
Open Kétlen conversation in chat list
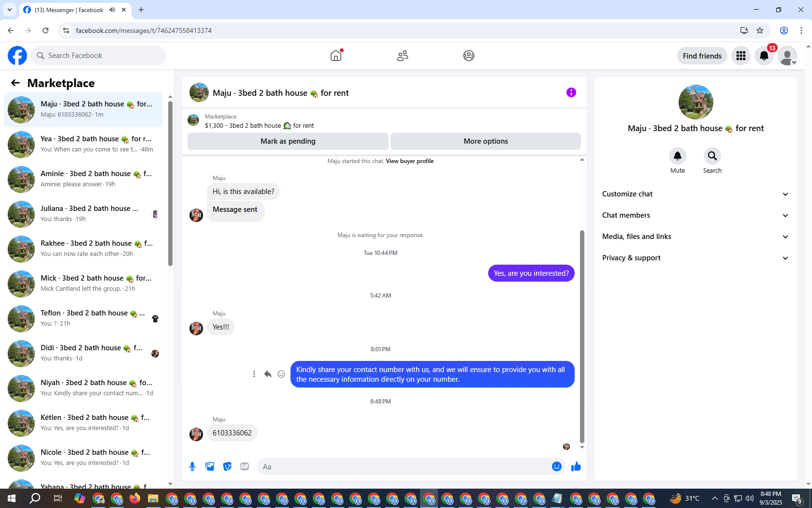[x=83, y=423]
